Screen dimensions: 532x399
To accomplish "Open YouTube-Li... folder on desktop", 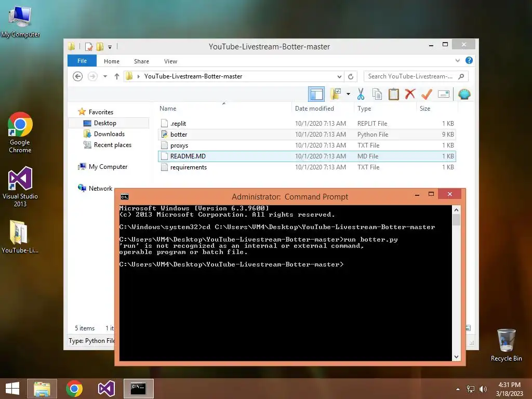I will coord(20,237).
